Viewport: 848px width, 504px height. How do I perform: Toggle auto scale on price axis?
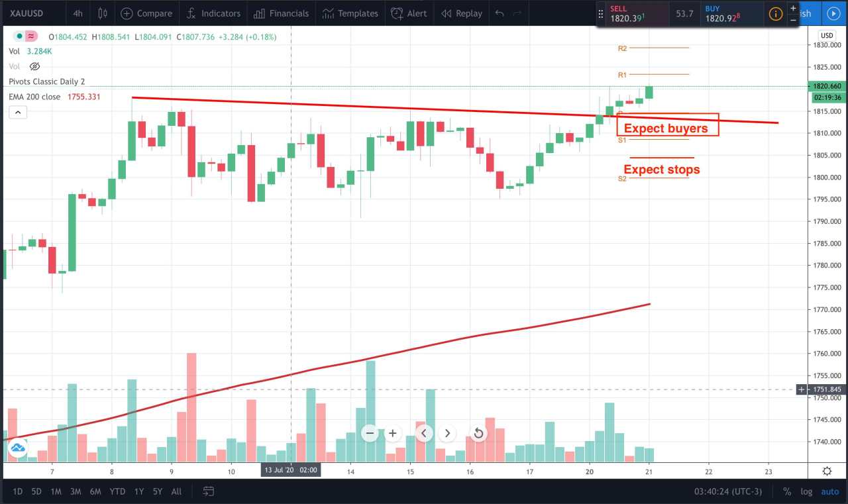[830, 491]
